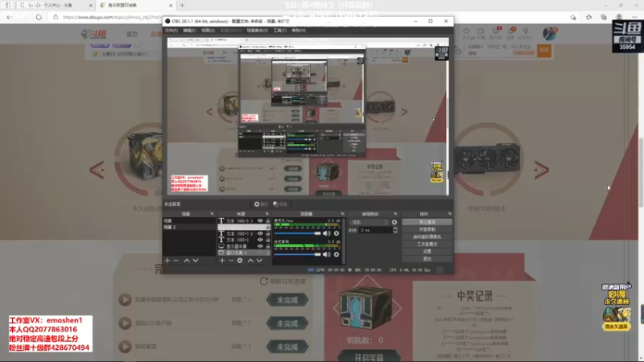This screenshot has width=644, height=362.
Task: Pop out the 混音器 dock panel icon
Action: coord(342,214)
